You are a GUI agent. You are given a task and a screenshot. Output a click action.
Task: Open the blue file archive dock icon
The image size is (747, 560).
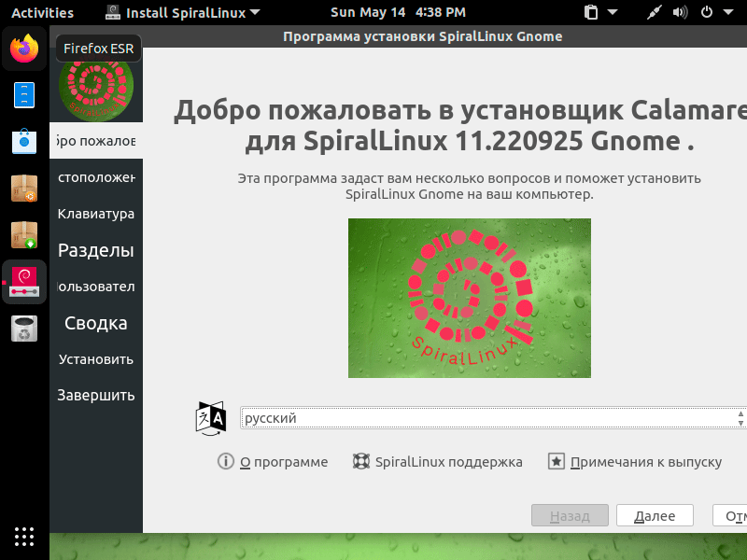pos(24,95)
